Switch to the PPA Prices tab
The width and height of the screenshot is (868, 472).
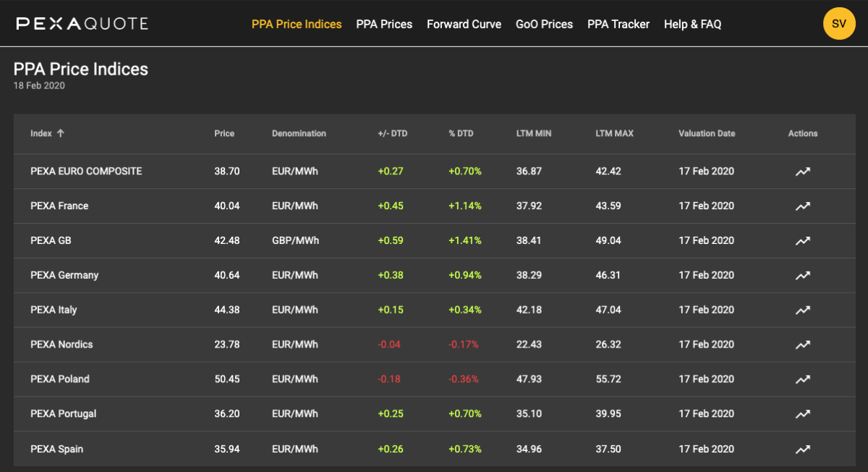384,24
